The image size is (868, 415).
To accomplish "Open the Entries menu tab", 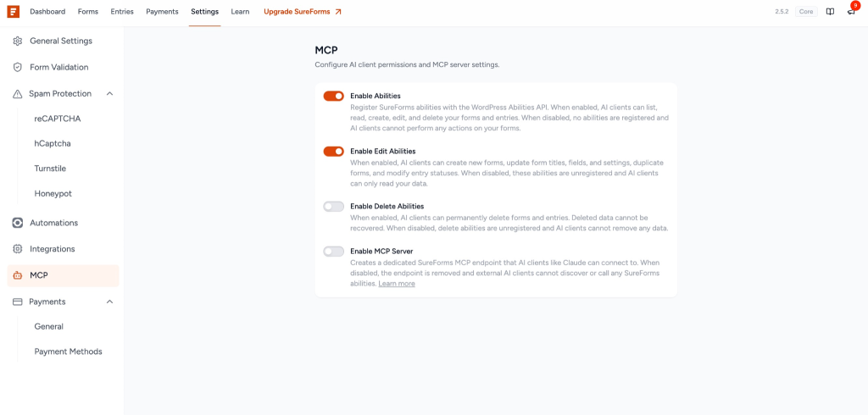I will click(x=122, y=12).
